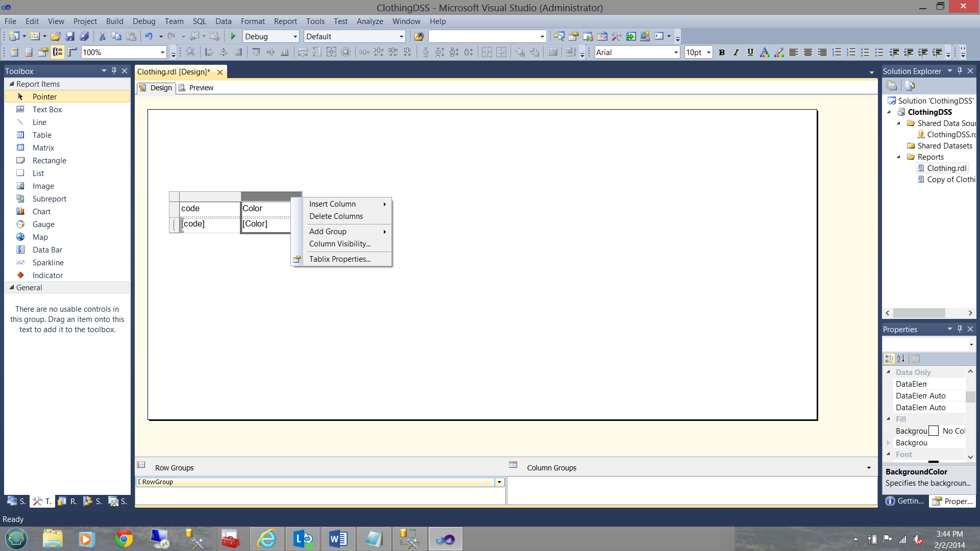This screenshot has height=551, width=980.
Task: Click the Save All toolbar icon
Action: pos(84,36)
